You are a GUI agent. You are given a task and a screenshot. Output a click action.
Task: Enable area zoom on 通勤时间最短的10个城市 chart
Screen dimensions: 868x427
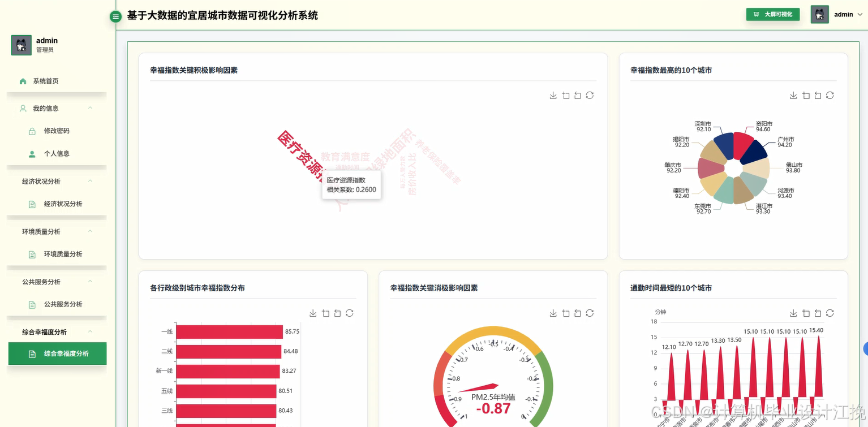(806, 313)
